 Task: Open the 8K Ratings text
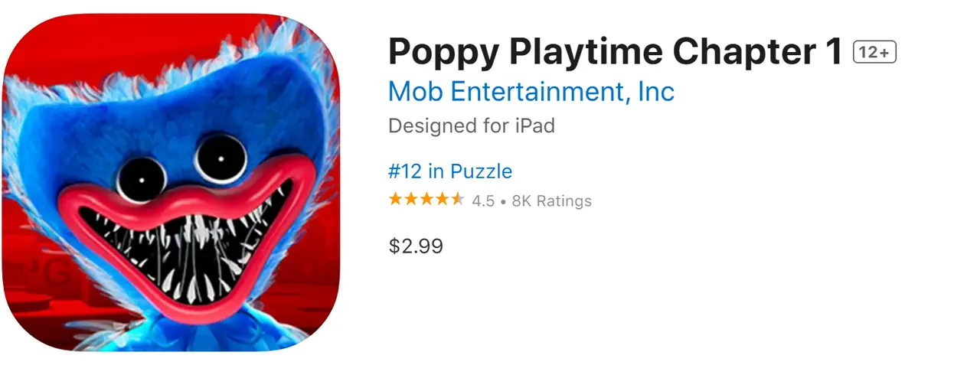coord(551,201)
